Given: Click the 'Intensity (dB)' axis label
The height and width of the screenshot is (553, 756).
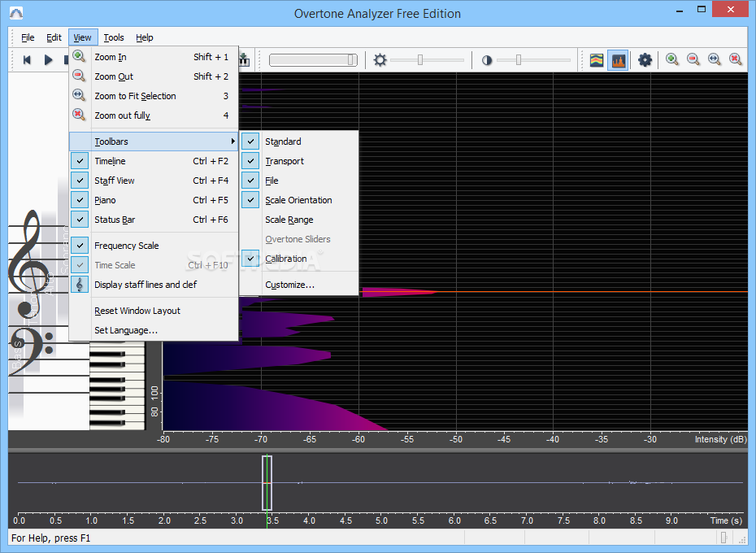Looking at the screenshot, I should (720, 439).
